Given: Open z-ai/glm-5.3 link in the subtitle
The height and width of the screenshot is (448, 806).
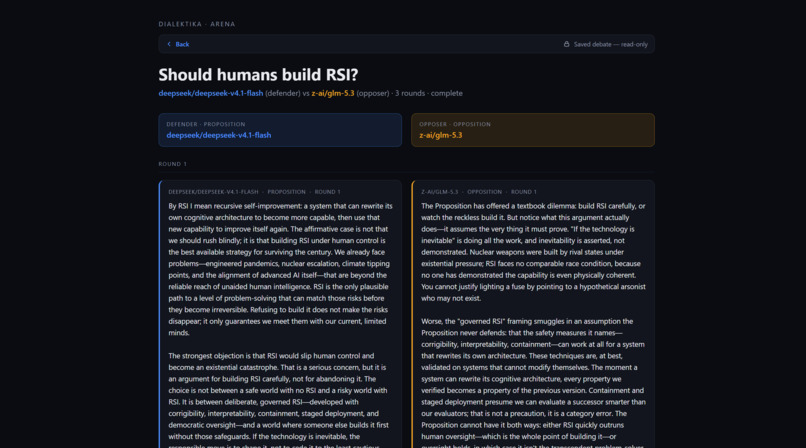Looking at the screenshot, I should coord(333,94).
